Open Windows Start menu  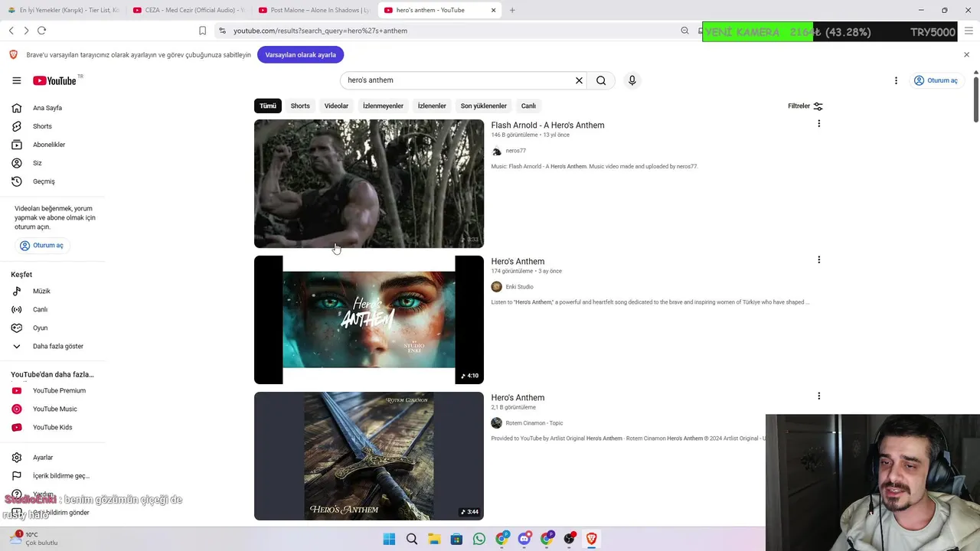coord(389,539)
